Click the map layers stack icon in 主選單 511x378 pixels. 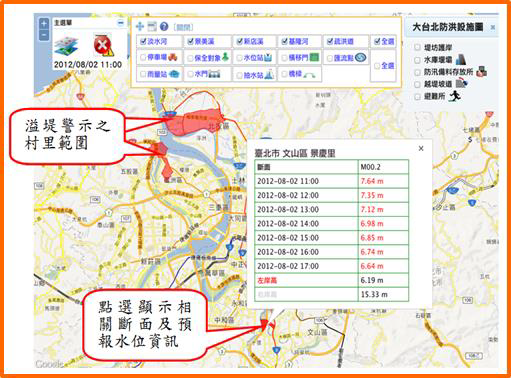[66, 46]
